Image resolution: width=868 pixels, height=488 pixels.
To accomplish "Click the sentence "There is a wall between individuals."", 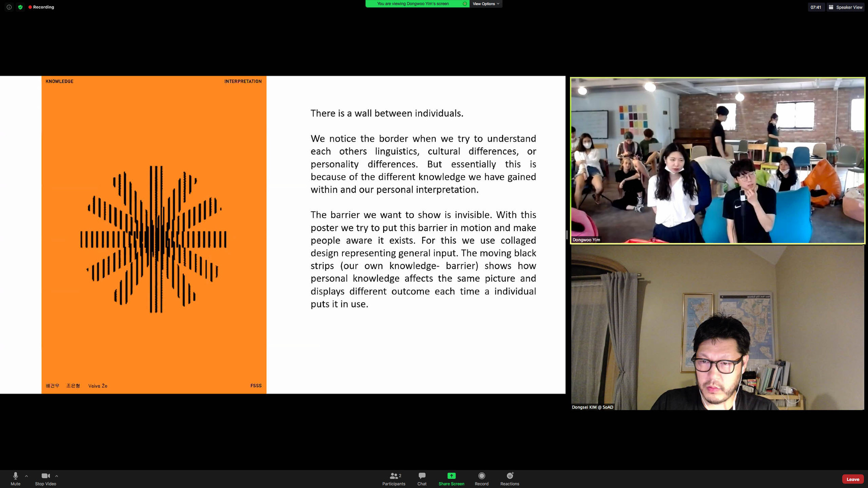I will [387, 113].
